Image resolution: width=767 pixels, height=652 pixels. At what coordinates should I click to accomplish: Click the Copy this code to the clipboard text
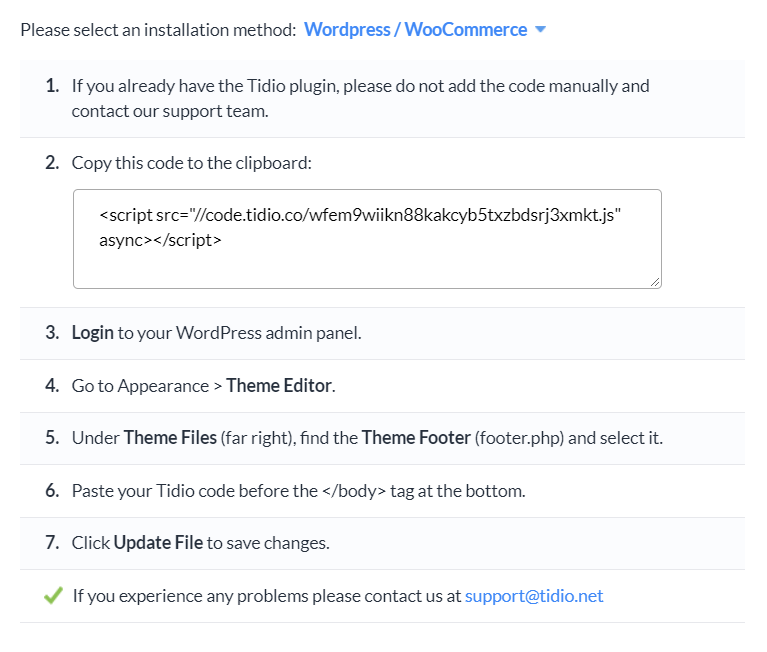(x=191, y=163)
